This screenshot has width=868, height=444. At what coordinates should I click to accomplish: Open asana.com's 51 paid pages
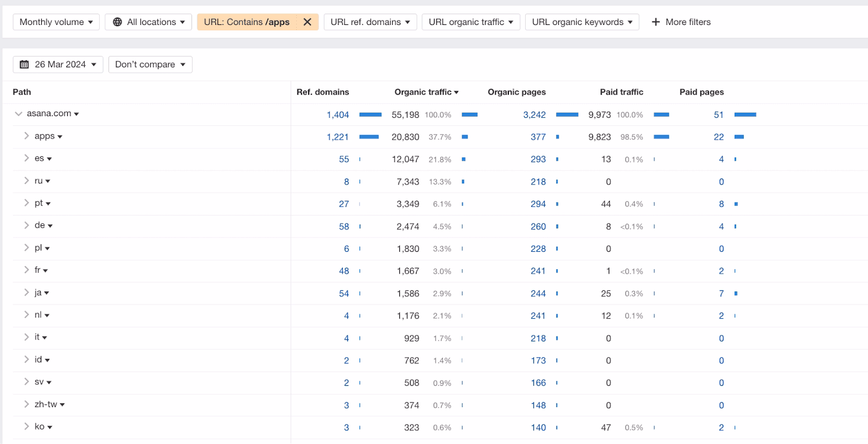(x=719, y=115)
